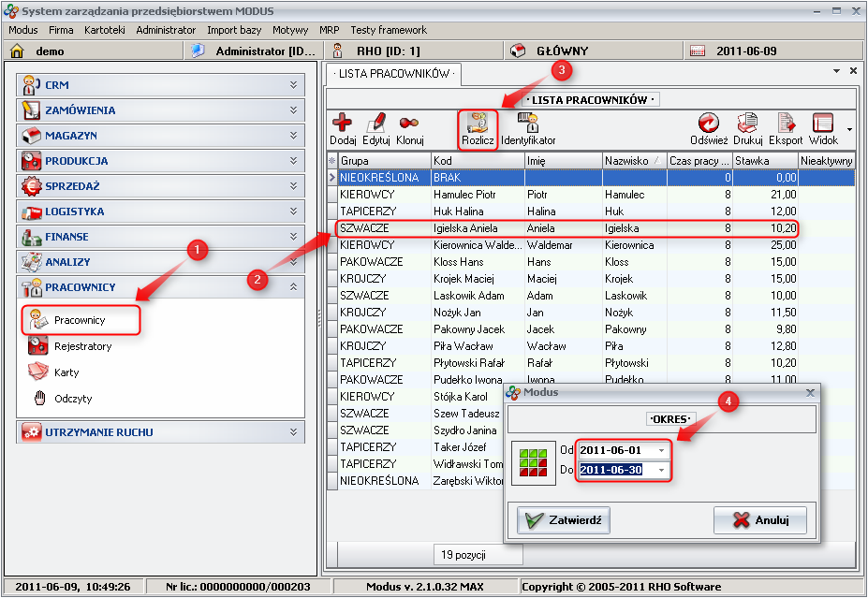Viewport: 868px width, 598px height.
Task: Open the 'Do' end date dropdown
Action: 661,470
